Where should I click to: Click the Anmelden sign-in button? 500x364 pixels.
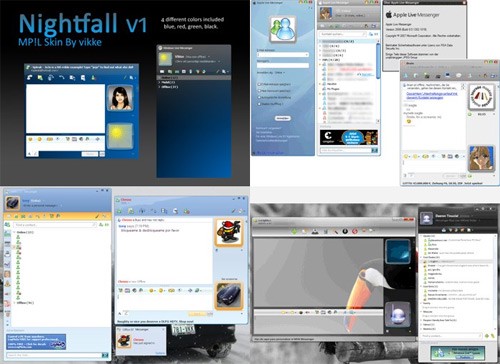283,118
